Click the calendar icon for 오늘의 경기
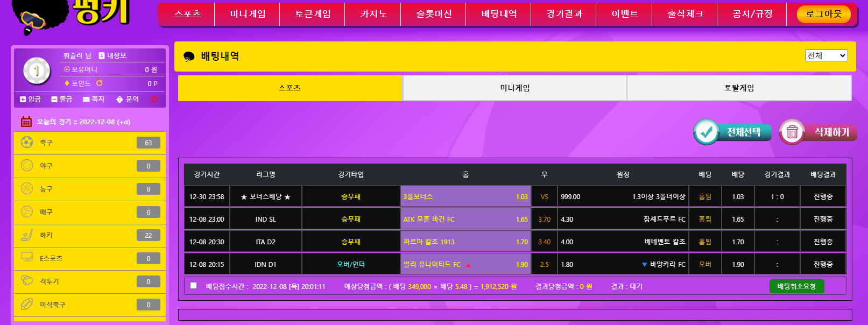This screenshot has height=325, width=868. 26,122
